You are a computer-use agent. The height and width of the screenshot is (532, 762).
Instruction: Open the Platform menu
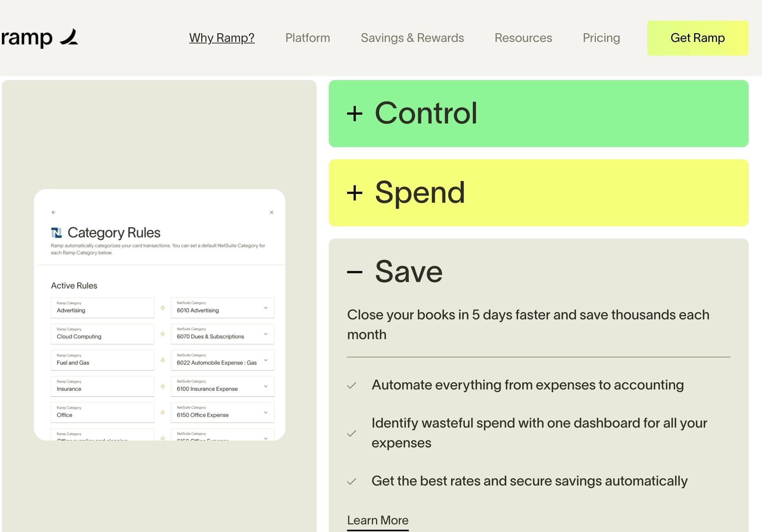[x=307, y=38]
